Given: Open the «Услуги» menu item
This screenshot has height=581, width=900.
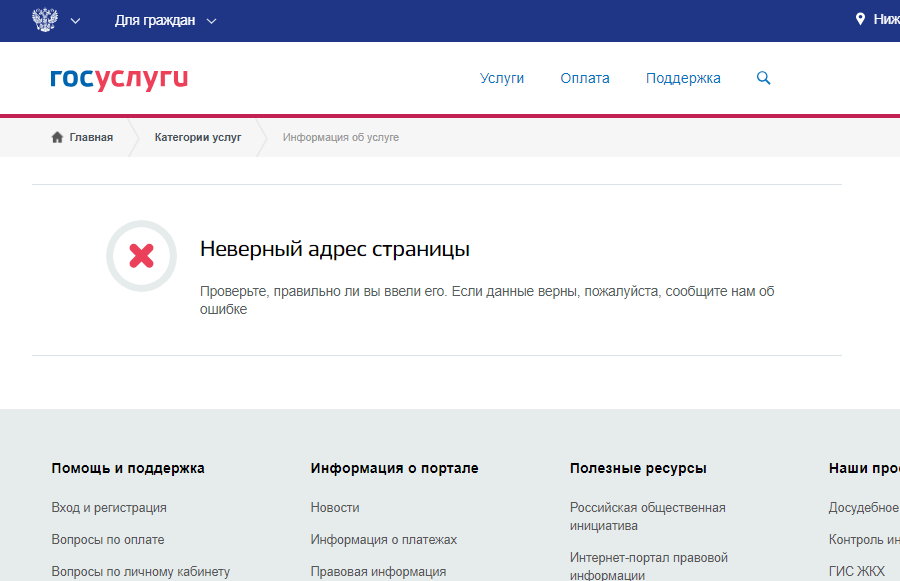Looking at the screenshot, I should pos(502,78).
